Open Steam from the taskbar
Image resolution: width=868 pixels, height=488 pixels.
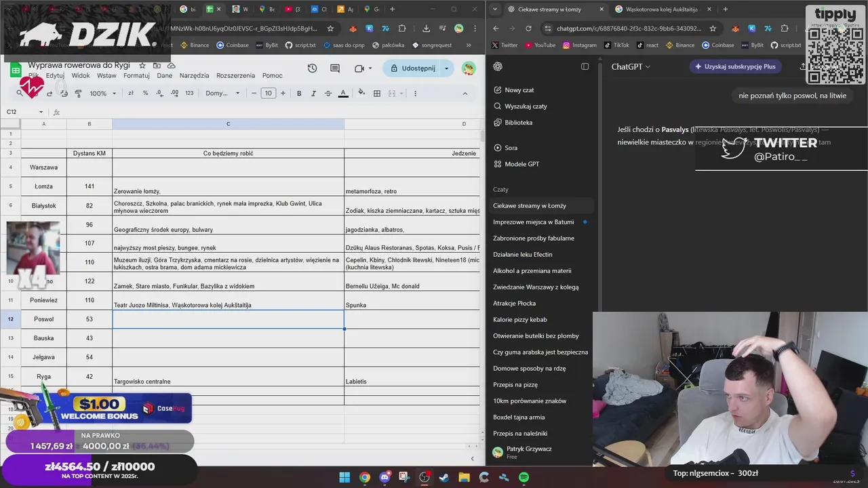(x=444, y=477)
